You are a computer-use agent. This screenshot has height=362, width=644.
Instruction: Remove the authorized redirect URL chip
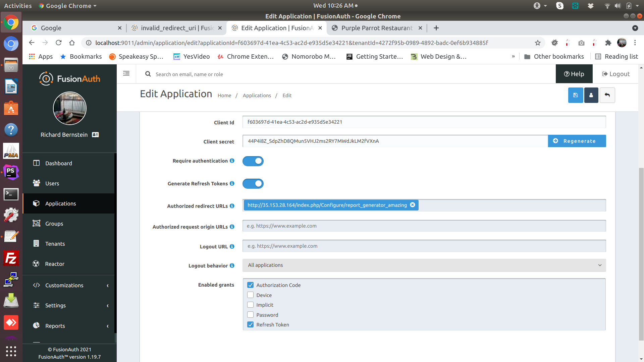(x=413, y=205)
